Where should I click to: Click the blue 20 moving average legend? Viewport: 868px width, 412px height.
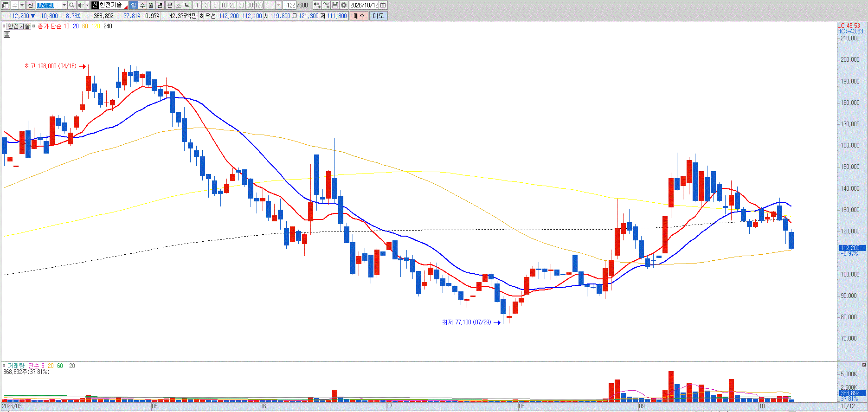[x=76, y=26]
